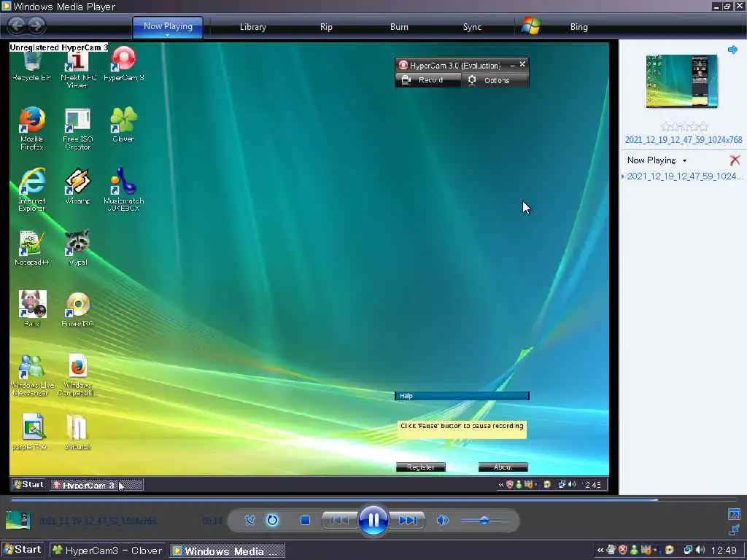Click the Clover icon in the video
The height and width of the screenshot is (560, 747).
pyautogui.click(x=123, y=124)
